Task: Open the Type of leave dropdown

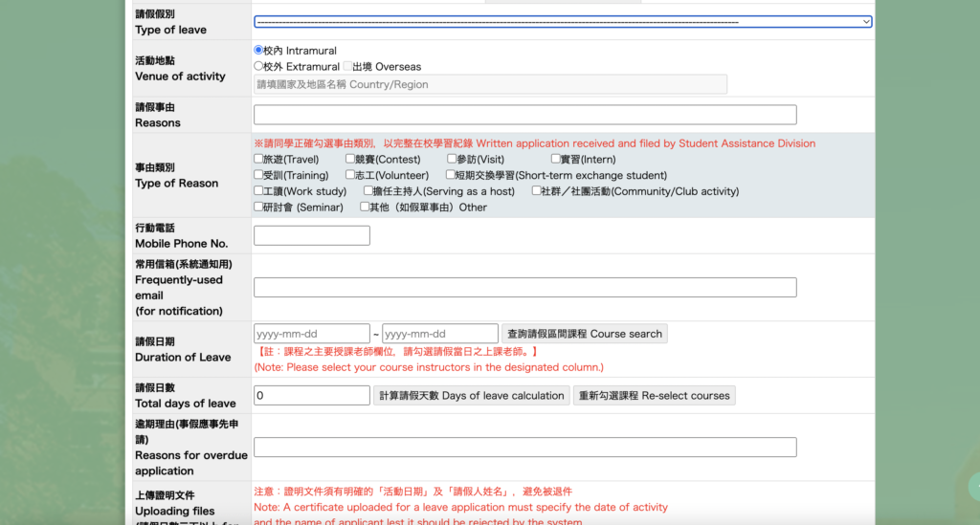Action: pos(562,21)
